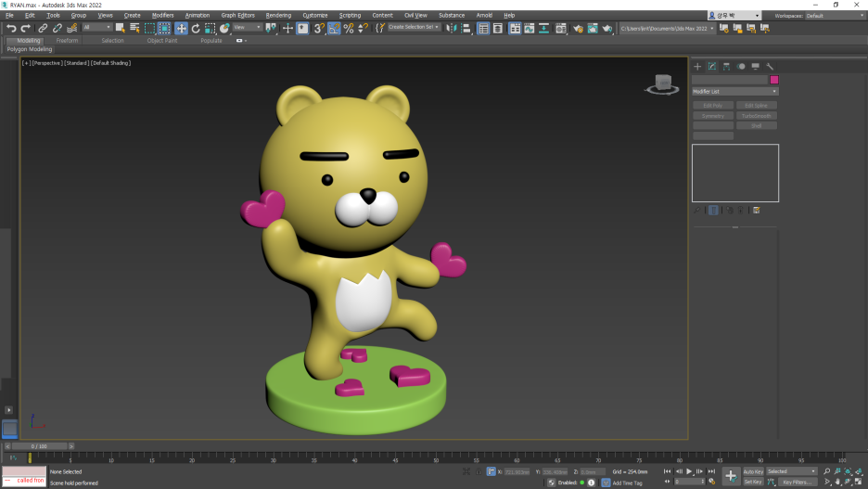Viewport: 868px width, 489px height.
Task: Click the time slider 0 / 100 handle
Action: click(39, 446)
